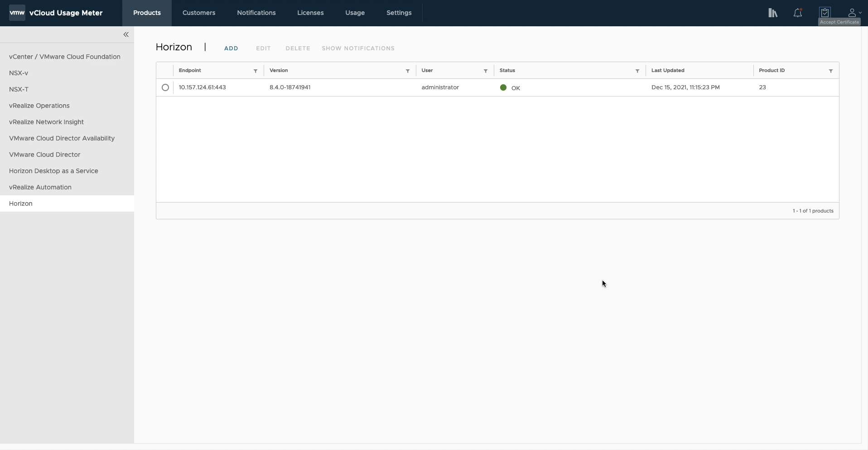Screen dimensions: 868x450
Task: Filter the User column
Action: pos(486,71)
